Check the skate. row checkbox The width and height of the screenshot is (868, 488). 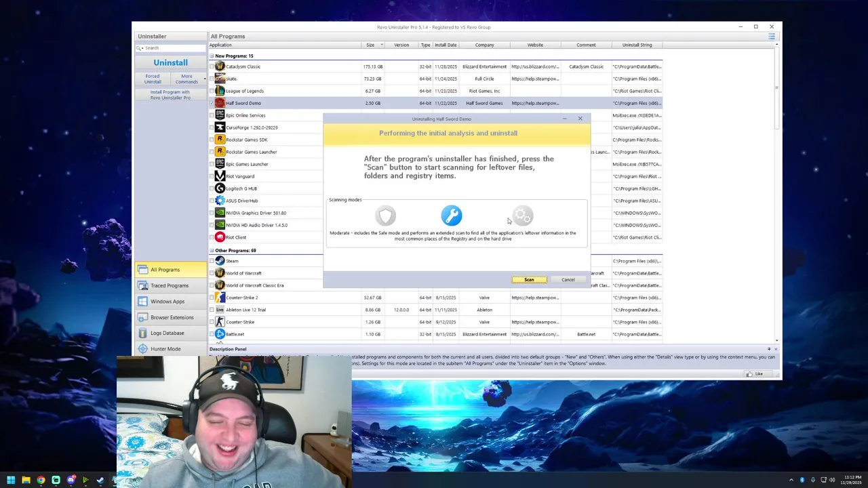[212, 79]
